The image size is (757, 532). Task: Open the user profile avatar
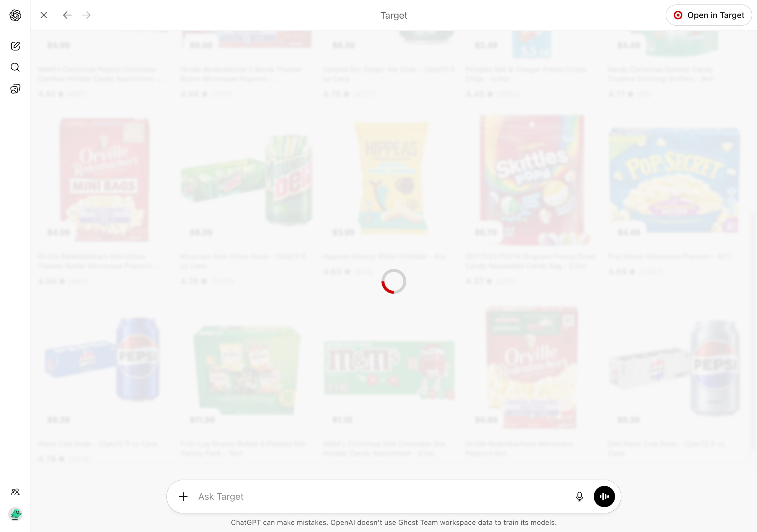pyautogui.click(x=15, y=514)
